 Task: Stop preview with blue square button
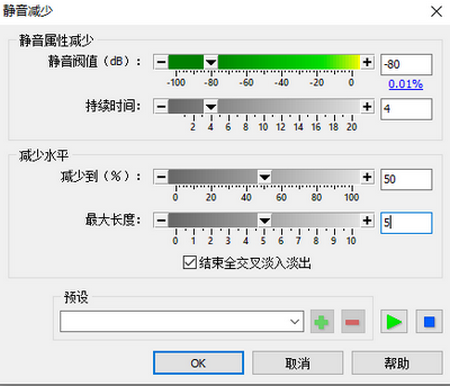pyautogui.click(x=429, y=322)
